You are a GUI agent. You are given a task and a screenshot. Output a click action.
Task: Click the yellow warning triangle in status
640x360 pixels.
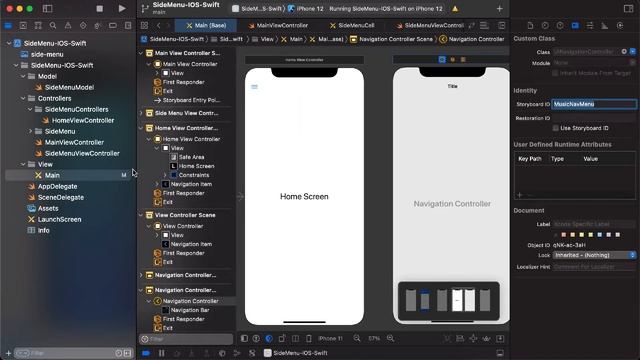tap(455, 9)
